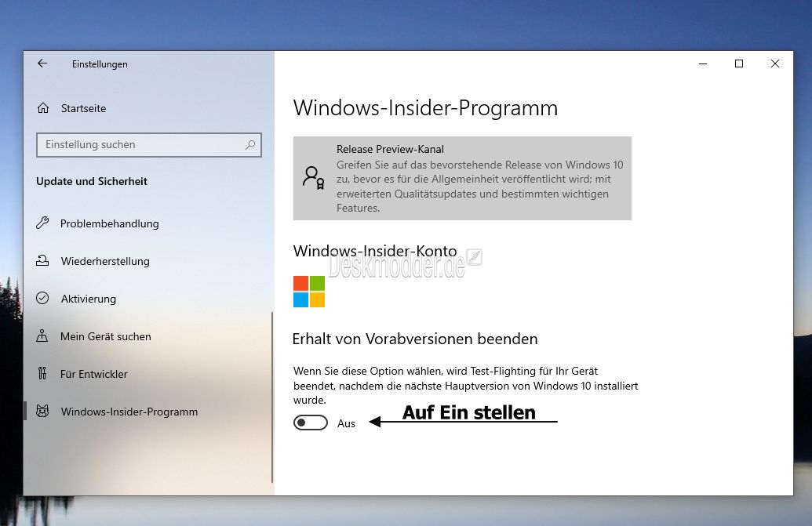Click the Startseite home icon

pyautogui.click(x=43, y=108)
